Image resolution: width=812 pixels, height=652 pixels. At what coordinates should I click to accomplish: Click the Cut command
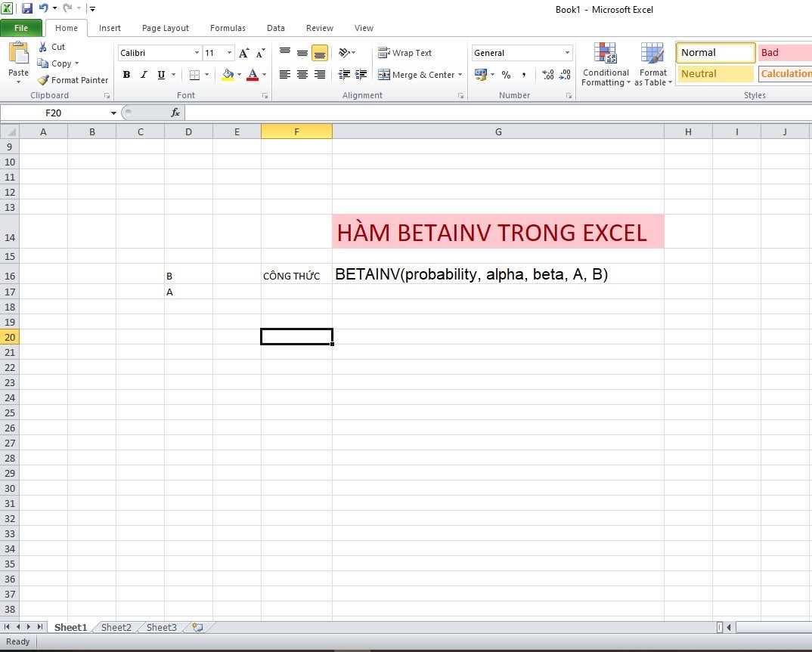tap(51, 46)
